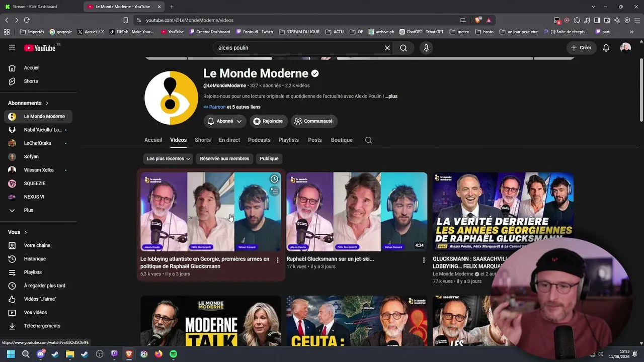Expand the channel description with ...plus

[x=391, y=96]
